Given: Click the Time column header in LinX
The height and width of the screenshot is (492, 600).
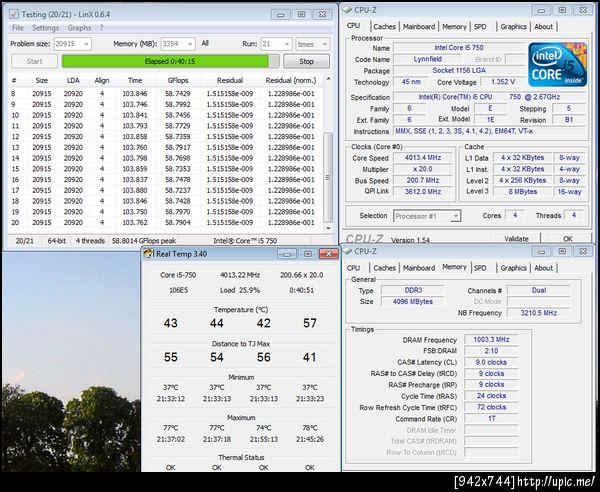Looking at the screenshot, I should point(135,80).
